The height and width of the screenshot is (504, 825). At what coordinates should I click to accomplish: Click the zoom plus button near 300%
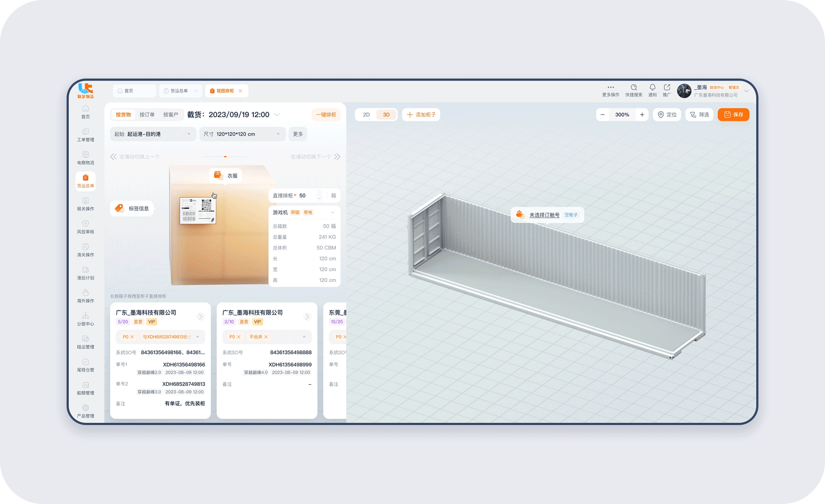coord(642,115)
